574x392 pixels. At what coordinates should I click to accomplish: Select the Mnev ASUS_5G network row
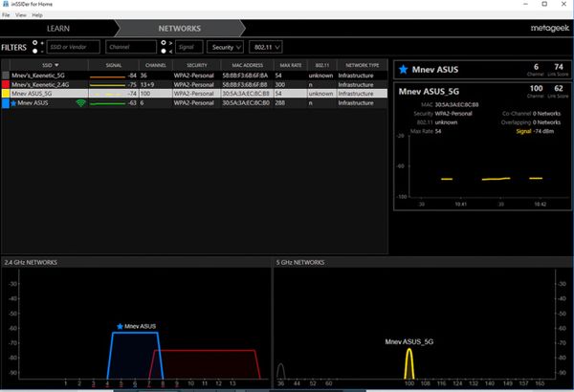pyautogui.click(x=194, y=94)
